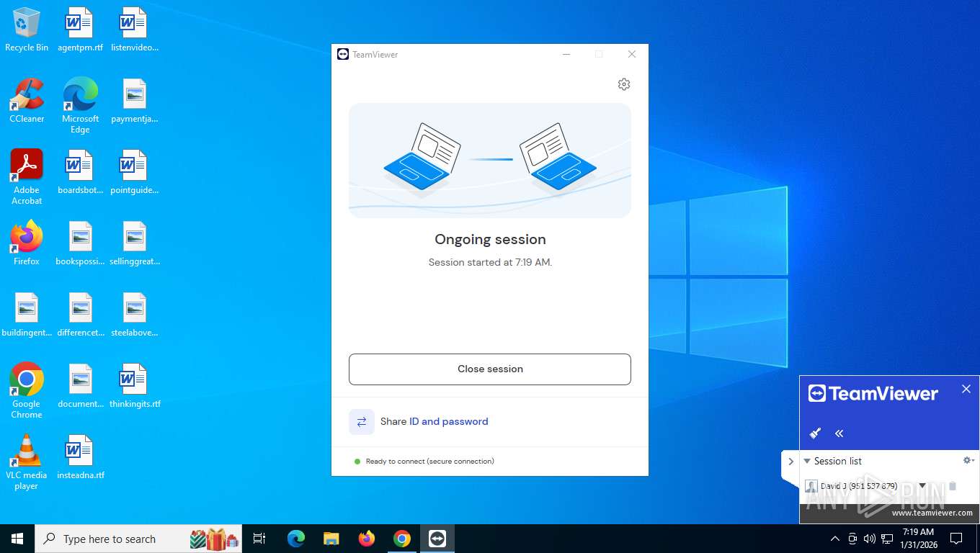
Task: Click the whiteboard brush icon in session panel
Action: click(x=816, y=433)
